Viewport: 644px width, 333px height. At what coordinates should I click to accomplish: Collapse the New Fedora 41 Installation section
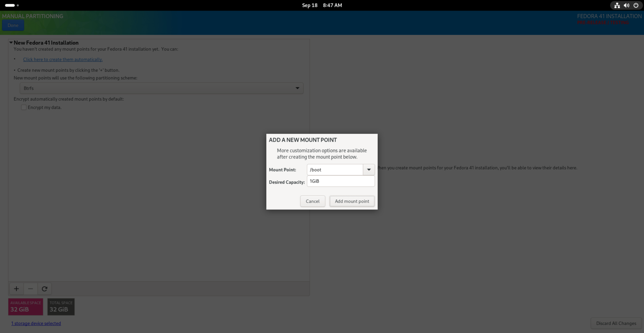click(x=11, y=42)
